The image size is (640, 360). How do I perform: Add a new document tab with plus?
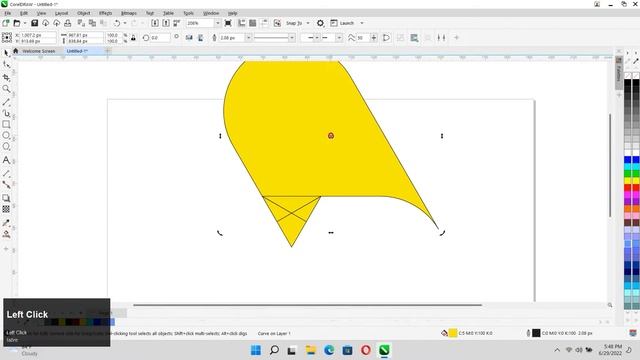coord(108,51)
